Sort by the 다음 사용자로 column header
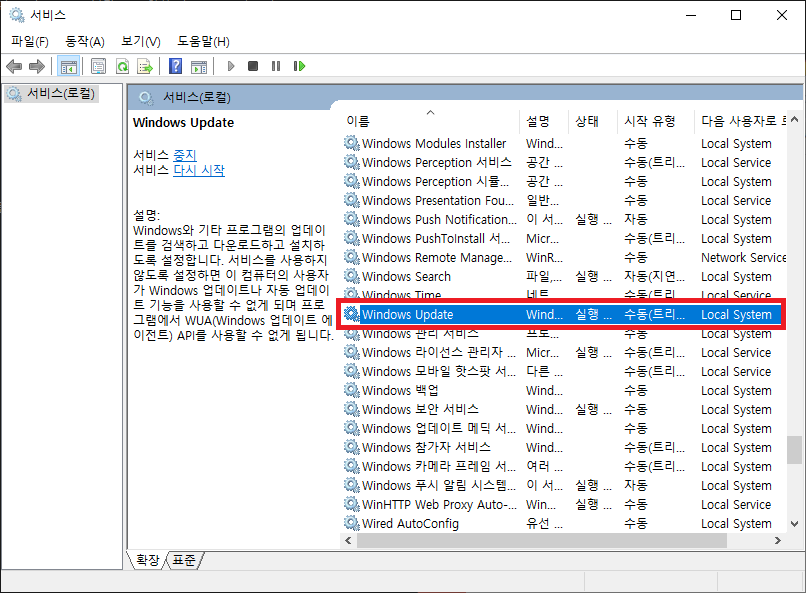Viewport: 806px width, 593px height. pyautogui.click(x=740, y=121)
